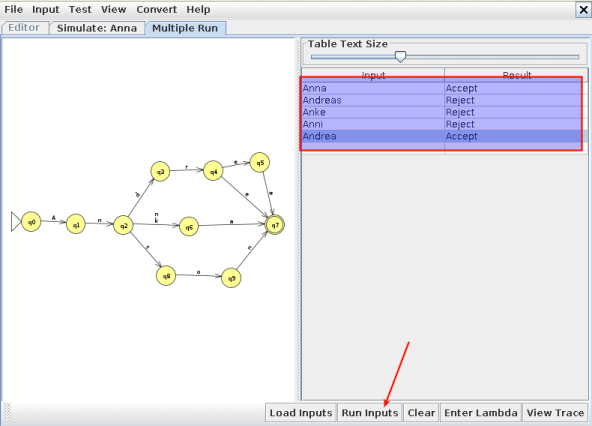
Task: Select the Andreas input row
Action: point(444,100)
